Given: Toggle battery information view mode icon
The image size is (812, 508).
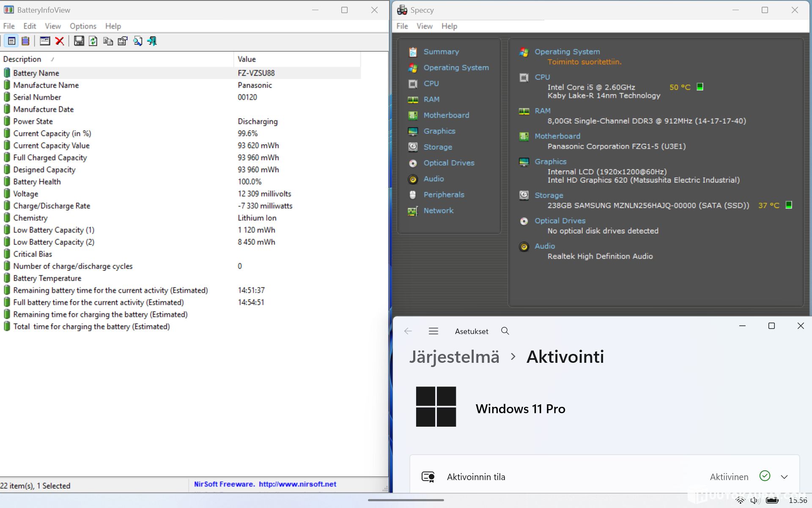Looking at the screenshot, I should click(11, 41).
